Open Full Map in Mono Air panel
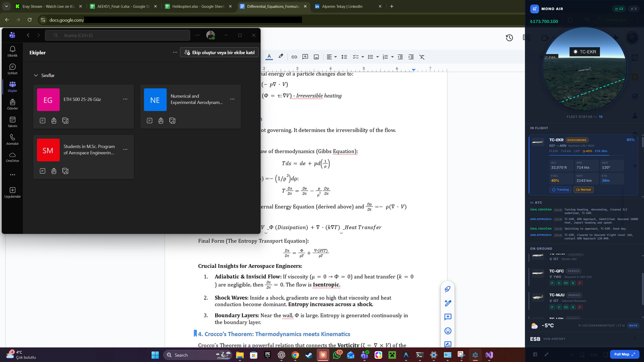Screen dimensions: 644x362 click(624, 354)
